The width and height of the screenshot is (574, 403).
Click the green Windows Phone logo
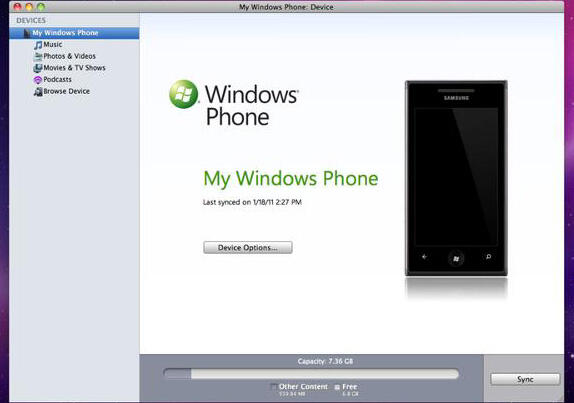pos(184,94)
